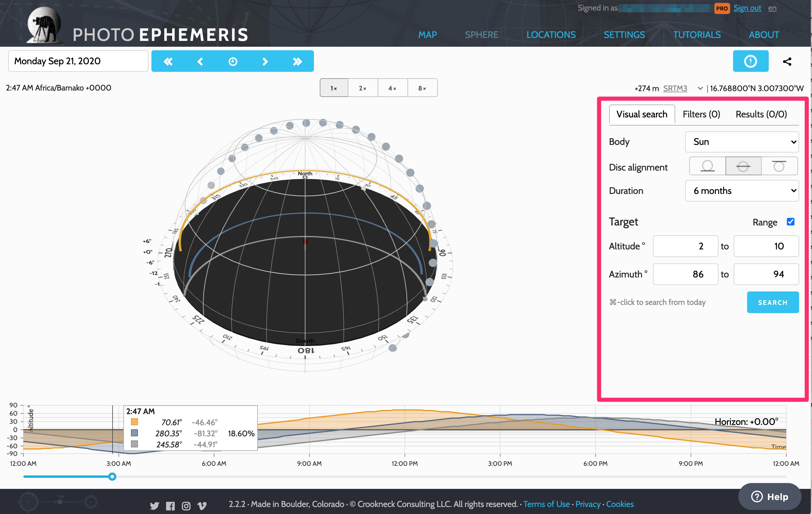Reset to current time with clock icon
The image size is (812, 514).
233,61
